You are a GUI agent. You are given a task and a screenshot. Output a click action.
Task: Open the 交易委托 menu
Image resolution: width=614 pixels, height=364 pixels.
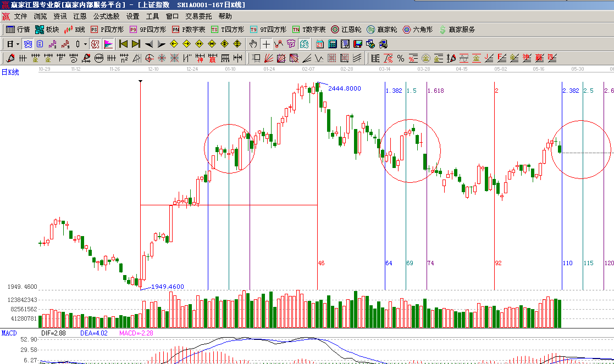click(x=198, y=16)
